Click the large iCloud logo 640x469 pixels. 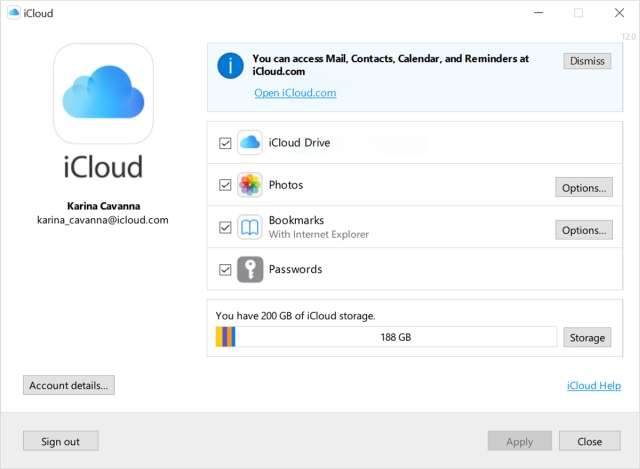tap(103, 94)
